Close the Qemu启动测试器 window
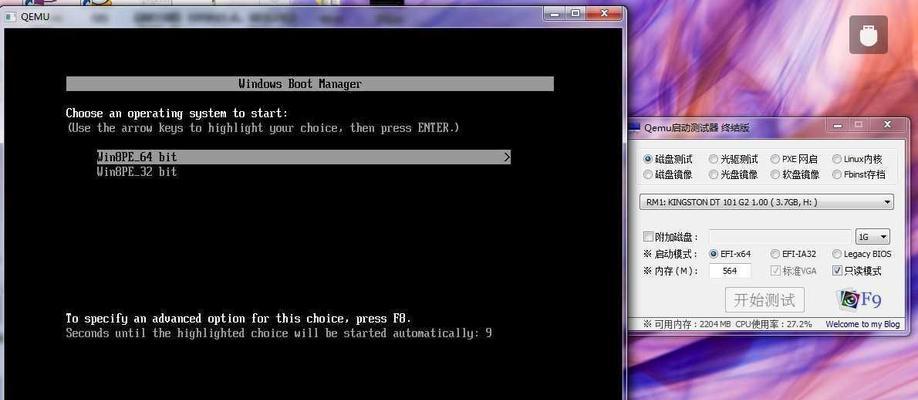Image resolution: width=918 pixels, height=400 pixels. pyautogui.click(x=887, y=124)
